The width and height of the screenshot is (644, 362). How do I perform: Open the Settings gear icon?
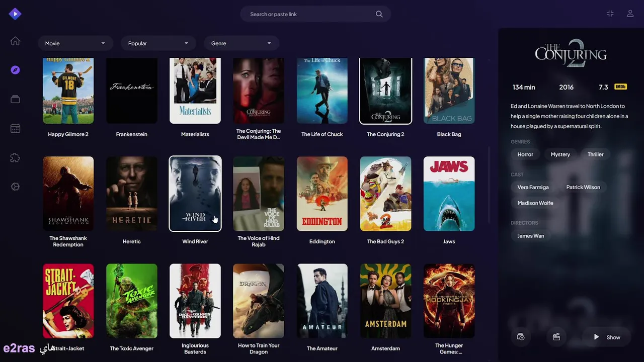(15, 187)
